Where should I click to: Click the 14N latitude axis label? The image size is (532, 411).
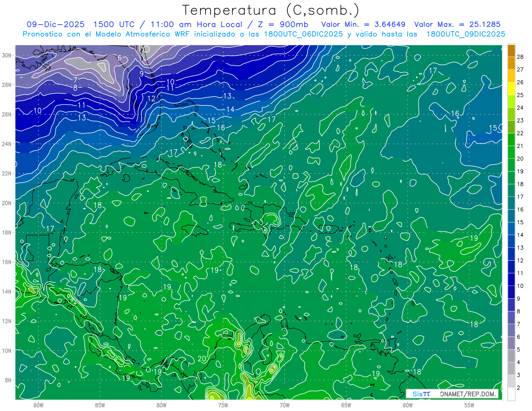[x=7, y=291]
